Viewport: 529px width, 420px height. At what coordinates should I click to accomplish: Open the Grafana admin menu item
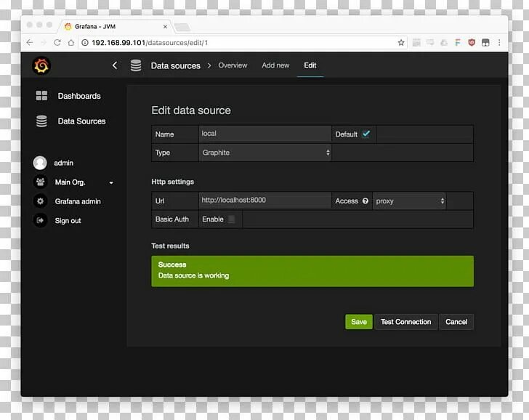(78, 201)
